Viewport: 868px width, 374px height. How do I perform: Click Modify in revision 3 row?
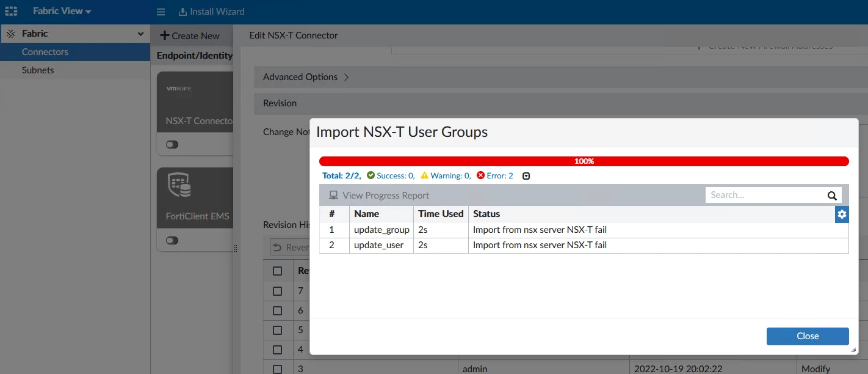[816, 369]
